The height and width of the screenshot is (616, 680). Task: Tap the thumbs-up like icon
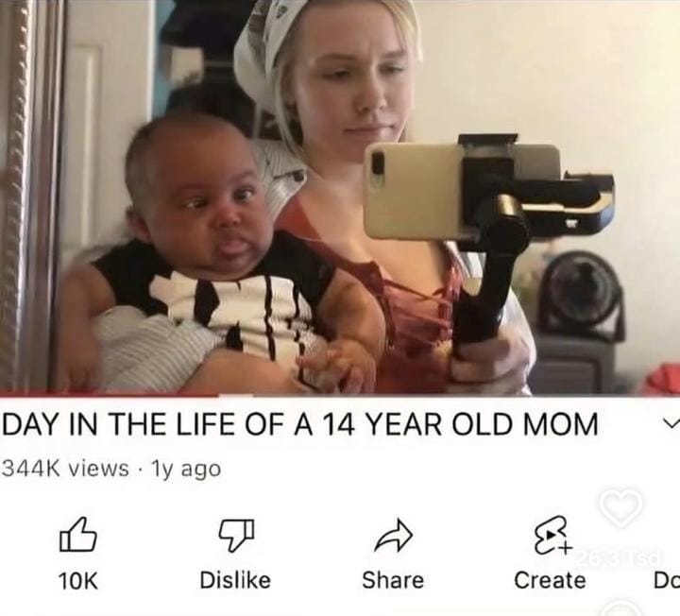pyautogui.click(x=78, y=534)
